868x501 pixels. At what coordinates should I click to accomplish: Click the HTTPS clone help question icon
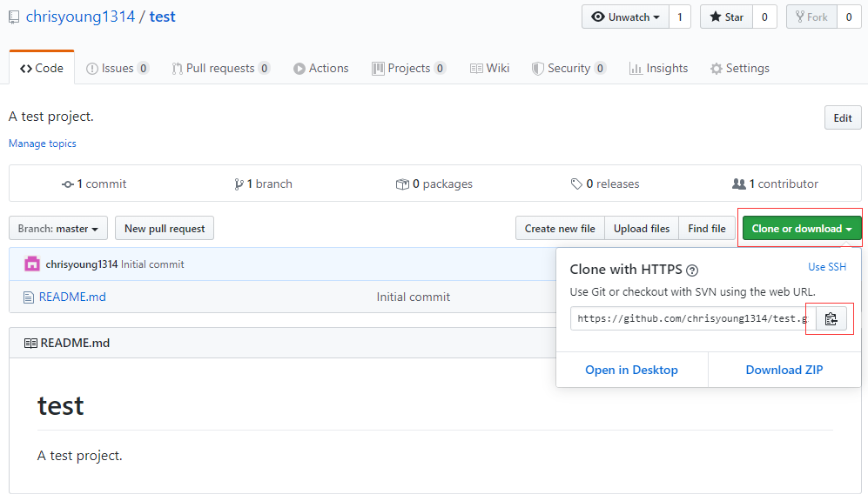point(692,271)
